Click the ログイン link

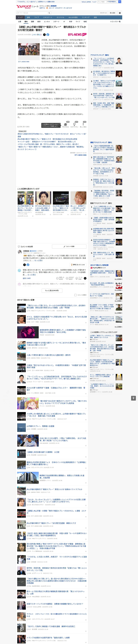[x=43, y=8]
